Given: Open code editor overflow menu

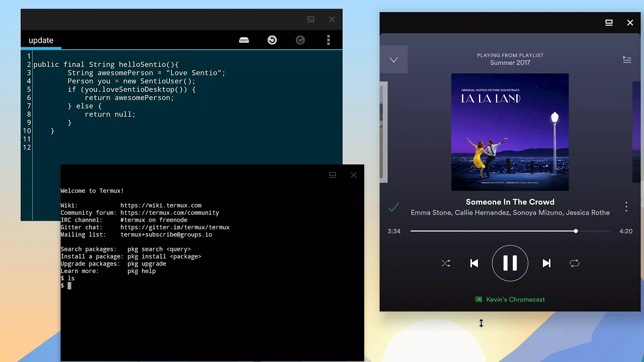Looking at the screenshot, I should point(329,40).
